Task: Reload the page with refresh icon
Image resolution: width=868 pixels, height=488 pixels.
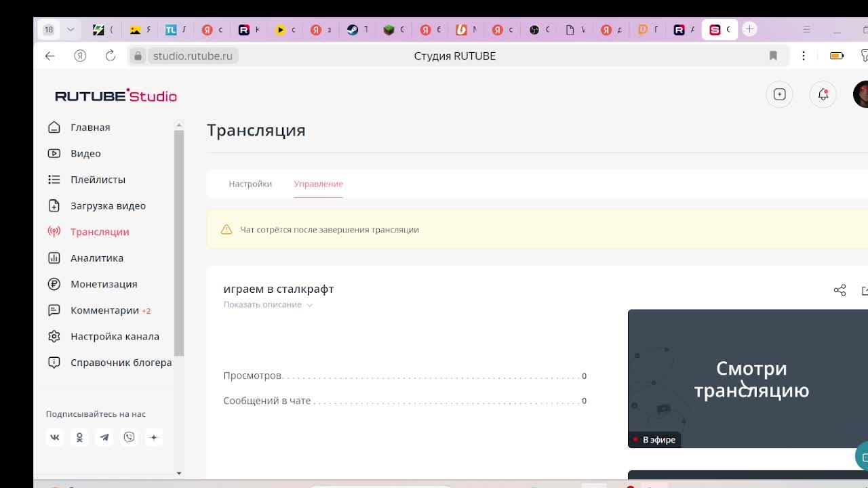Action: [x=110, y=56]
